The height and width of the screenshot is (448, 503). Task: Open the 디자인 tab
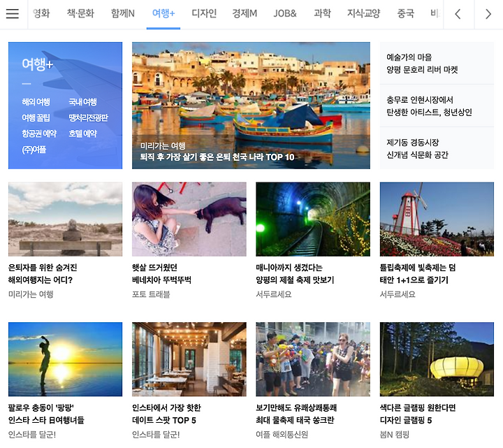(204, 13)
